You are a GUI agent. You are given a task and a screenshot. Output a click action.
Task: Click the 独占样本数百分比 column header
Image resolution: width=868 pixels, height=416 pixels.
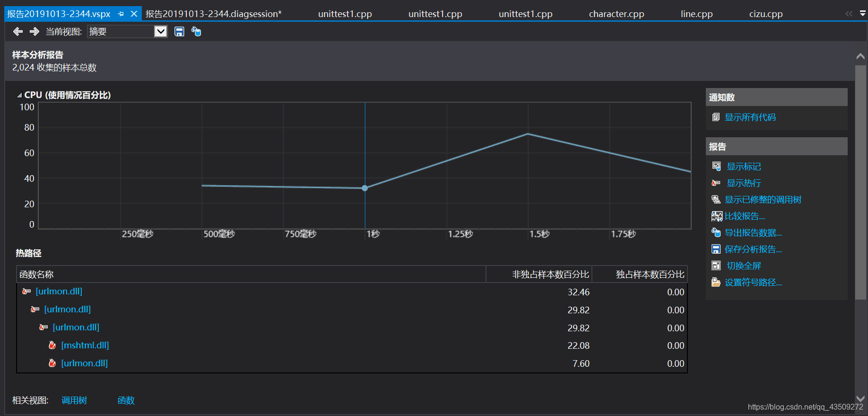click(x=640, y=274)
